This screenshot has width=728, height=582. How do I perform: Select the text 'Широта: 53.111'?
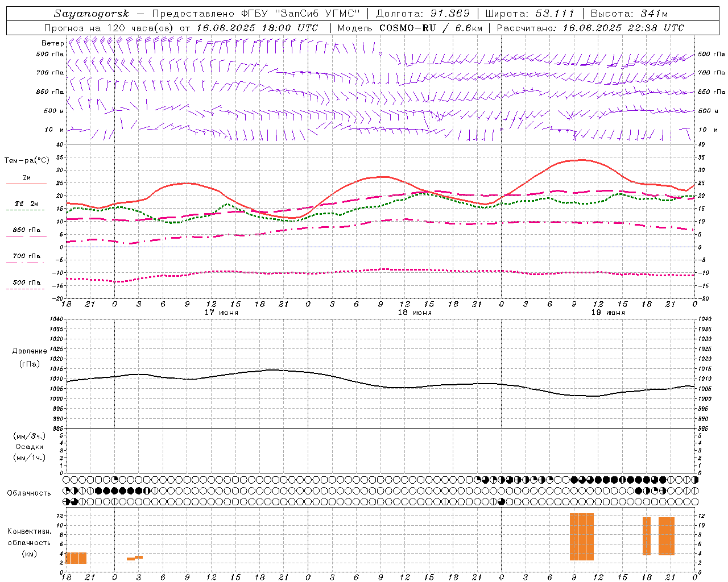point(530,14)
